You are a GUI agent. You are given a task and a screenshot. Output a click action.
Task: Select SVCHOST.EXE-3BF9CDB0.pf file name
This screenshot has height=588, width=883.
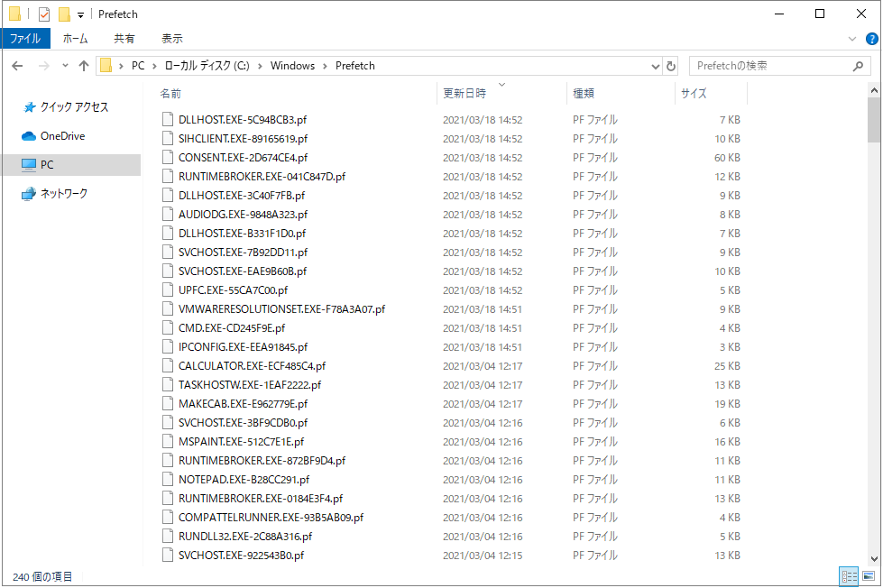pyautogui.click(x=244, y=423)
